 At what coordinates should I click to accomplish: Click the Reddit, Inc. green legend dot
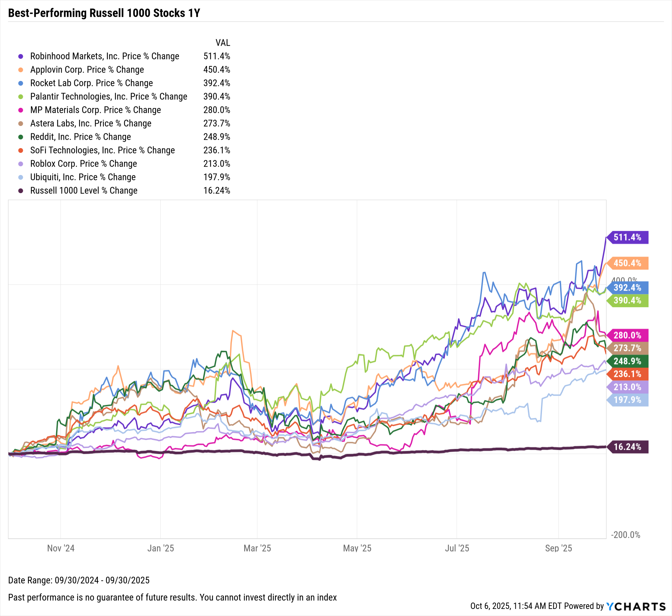coord(21,137)
